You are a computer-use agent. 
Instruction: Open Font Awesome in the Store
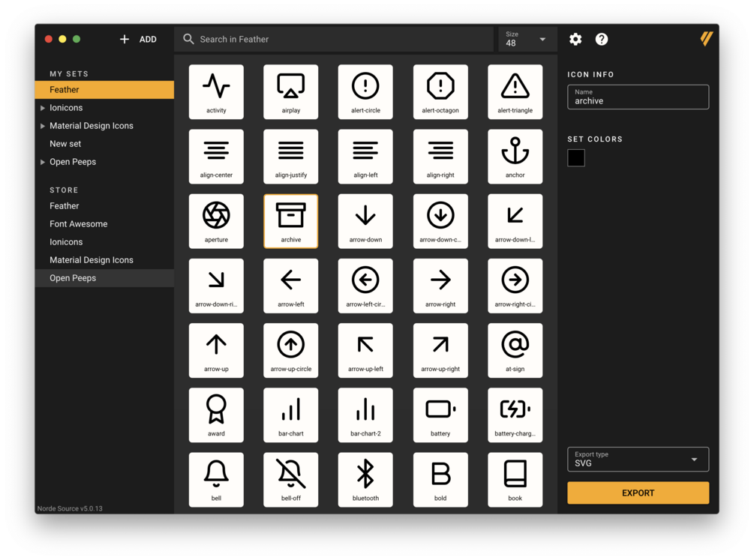coord(104,224)
